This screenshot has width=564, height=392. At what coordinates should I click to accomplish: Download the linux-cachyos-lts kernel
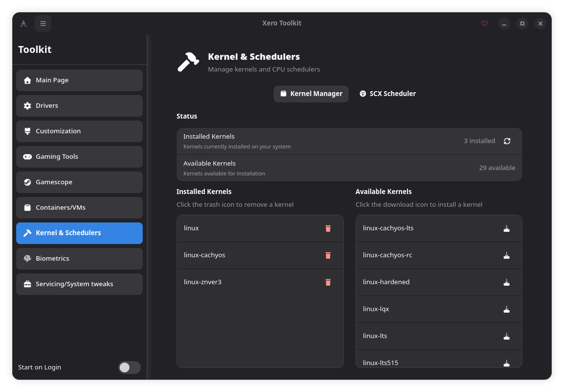pyautogui.click(x=507, y=228)
